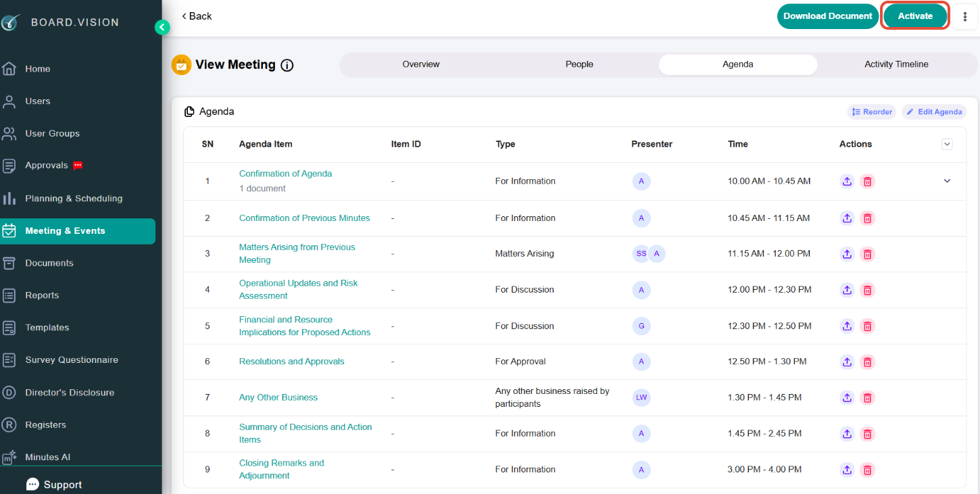Screen dimensions: 980x494
Task: Click upload icon for Confirmation of Agenda
Action: tap(847, 181)
